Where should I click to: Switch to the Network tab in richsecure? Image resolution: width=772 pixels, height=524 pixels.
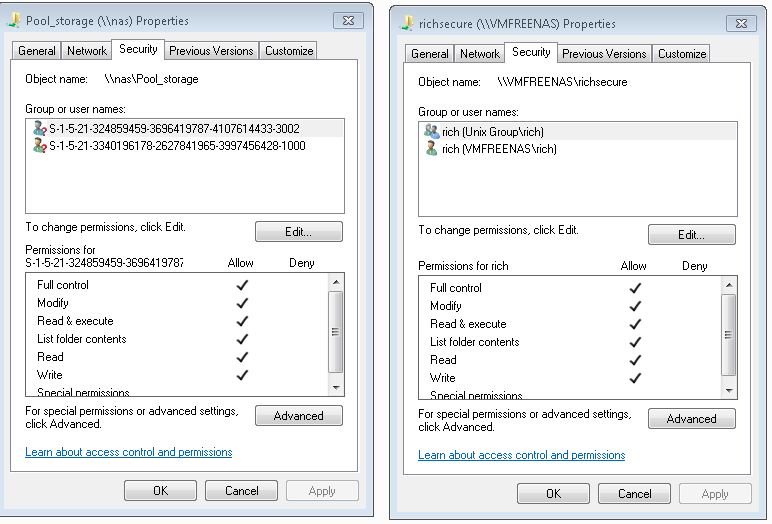point(479,54)
